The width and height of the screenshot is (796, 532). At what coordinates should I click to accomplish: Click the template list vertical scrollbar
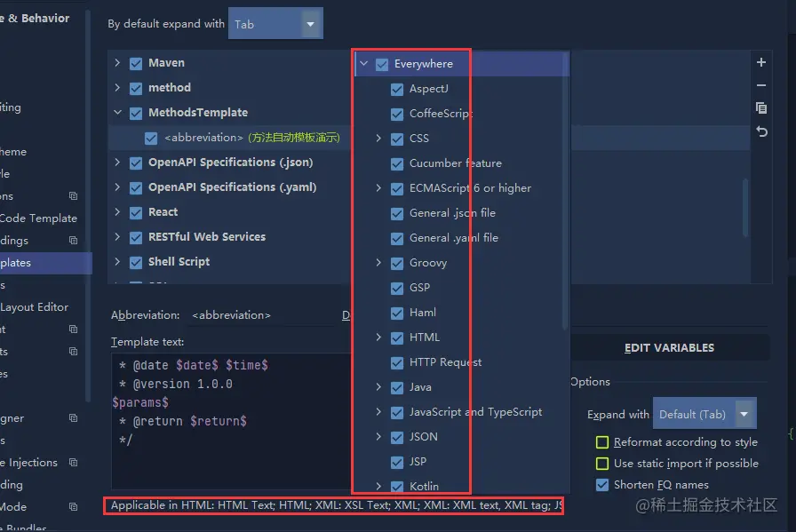tap(745, 207)
